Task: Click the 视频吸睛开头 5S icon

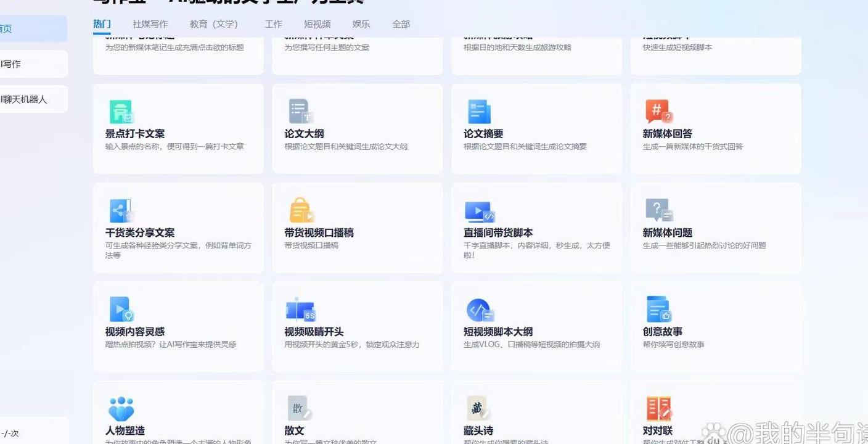Action: click(x=301, y=310)
